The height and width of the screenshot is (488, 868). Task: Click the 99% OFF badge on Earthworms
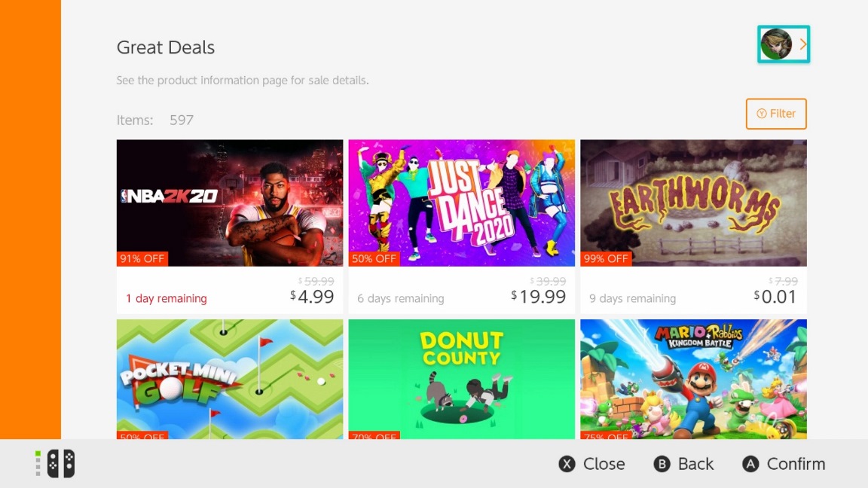tap(606, 258)
